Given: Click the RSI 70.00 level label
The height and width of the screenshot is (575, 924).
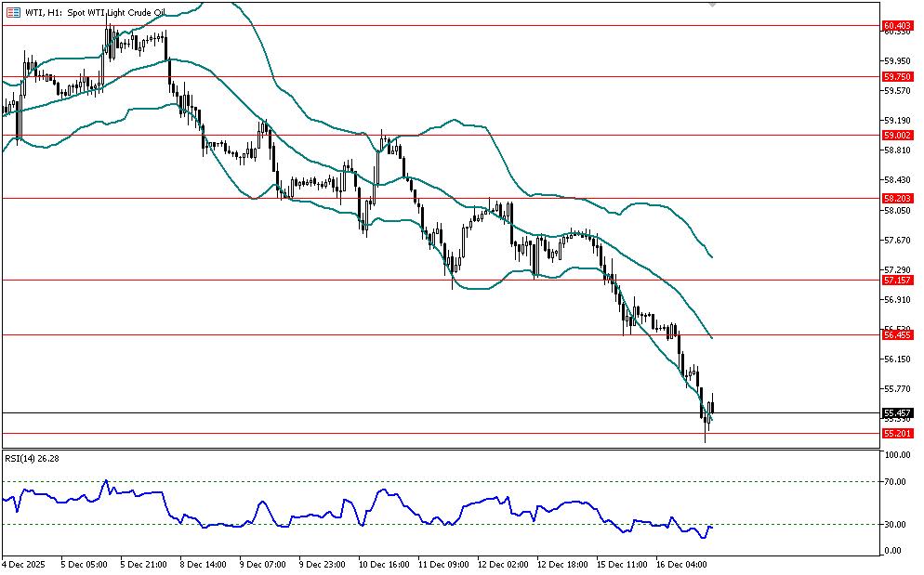Looking at the screenshot, I should [x=896, y=482].
